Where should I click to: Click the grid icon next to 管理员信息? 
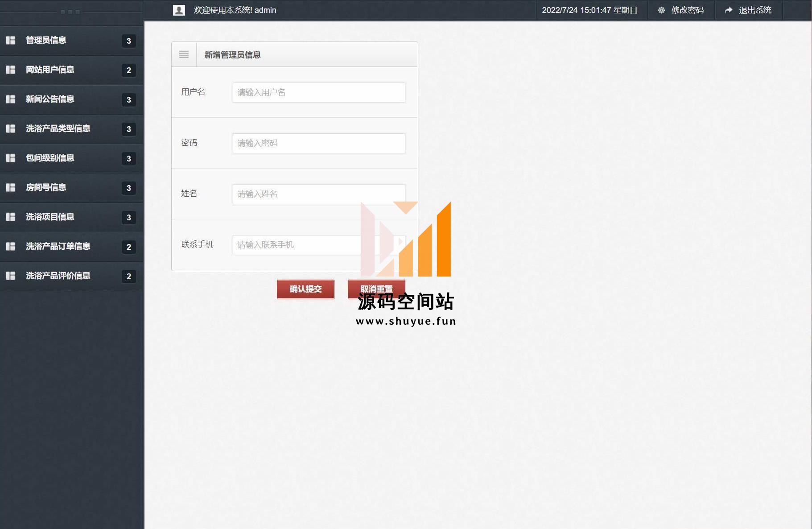point(11,41)
